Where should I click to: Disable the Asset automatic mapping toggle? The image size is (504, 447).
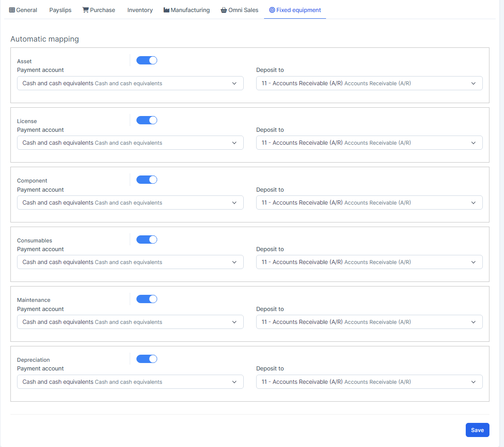pyautogui.click(x=147, y=60)
